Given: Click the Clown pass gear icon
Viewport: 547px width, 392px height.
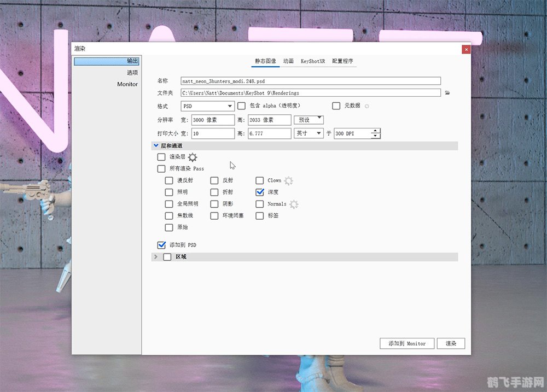Looking at the screenshot, I should (x=288, y=180).
